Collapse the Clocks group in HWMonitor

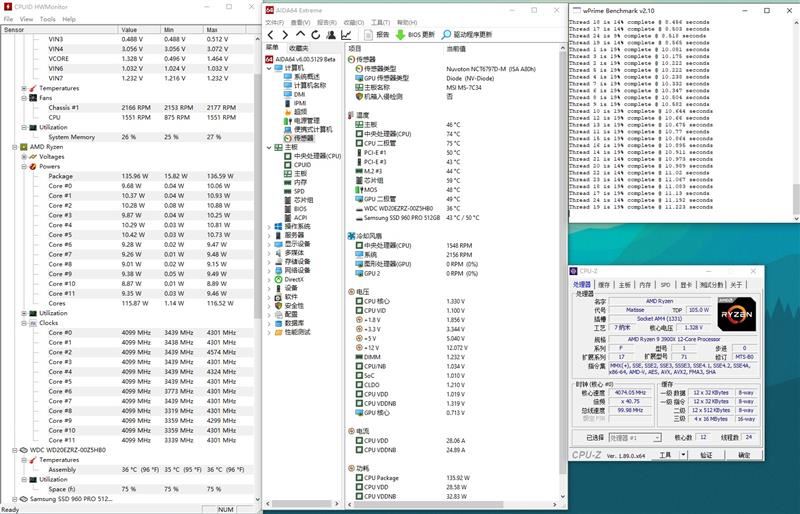[x=24, y=323]
